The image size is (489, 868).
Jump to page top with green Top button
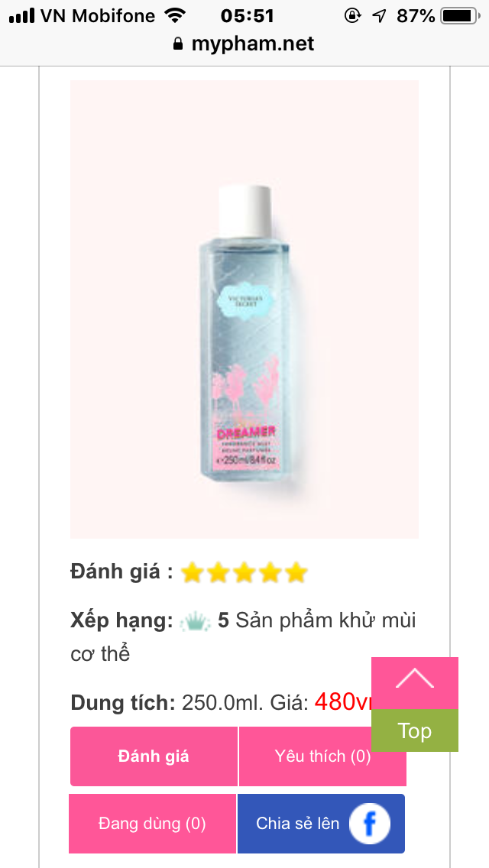click(x=415, y=730)
